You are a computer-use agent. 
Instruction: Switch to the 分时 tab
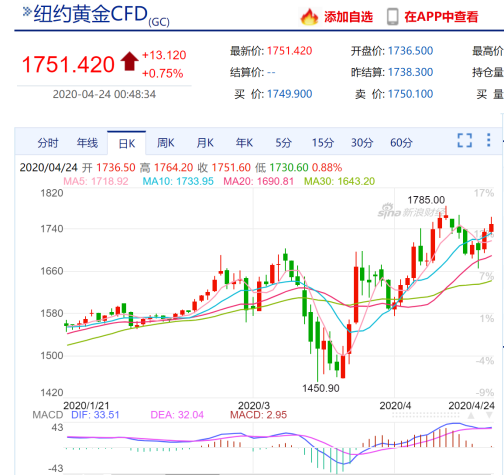point(48,143)
